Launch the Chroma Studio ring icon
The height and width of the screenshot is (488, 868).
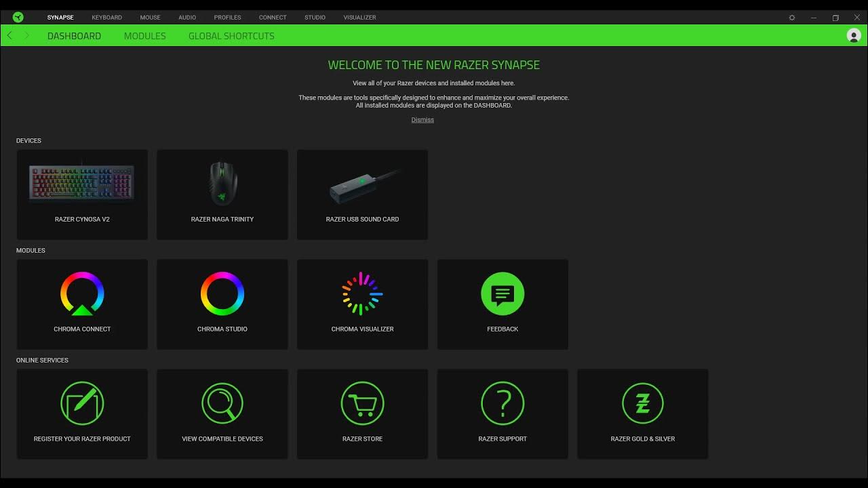[222, 293]
